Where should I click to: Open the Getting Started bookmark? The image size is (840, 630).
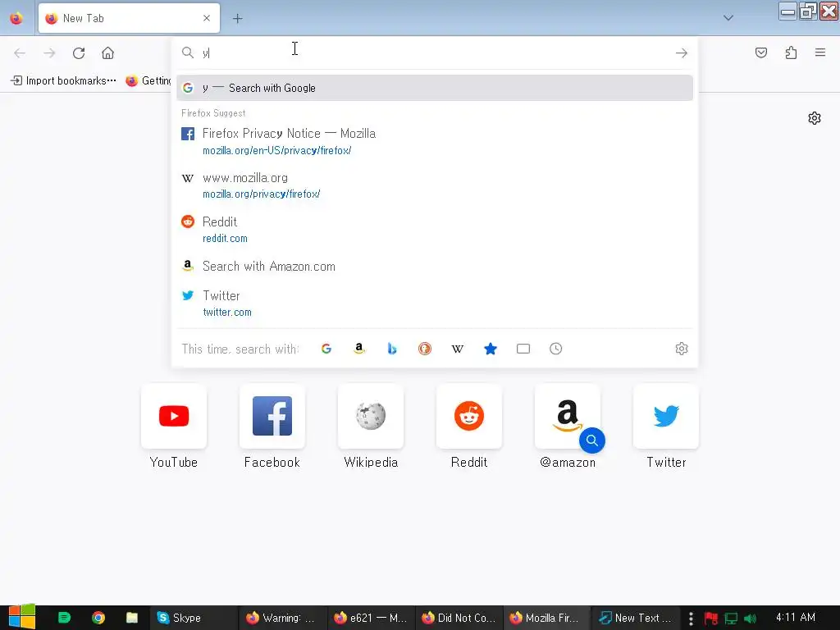(x=148, y=81)
